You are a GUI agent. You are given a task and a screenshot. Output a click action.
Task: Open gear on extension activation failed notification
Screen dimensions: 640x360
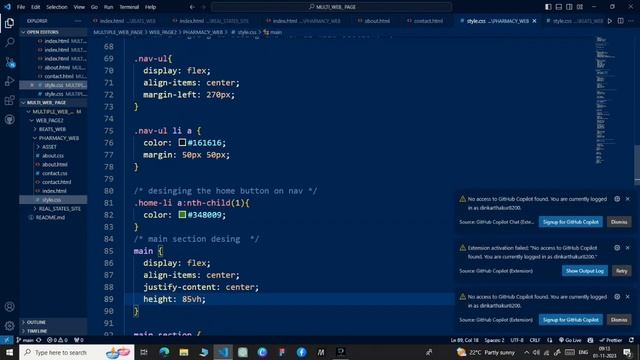coord(617,248)
